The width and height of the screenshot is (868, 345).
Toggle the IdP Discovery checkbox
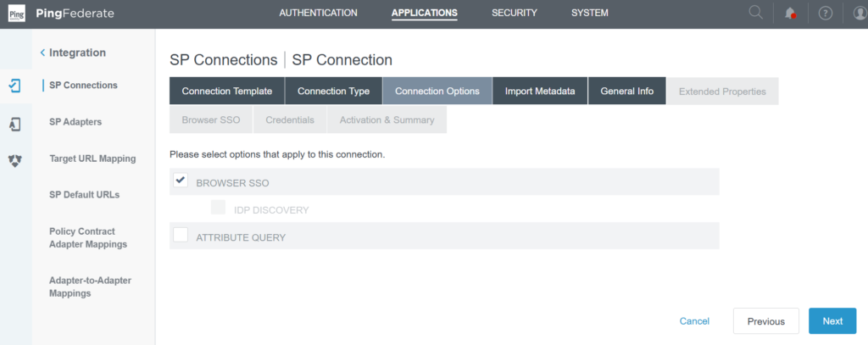218,207
